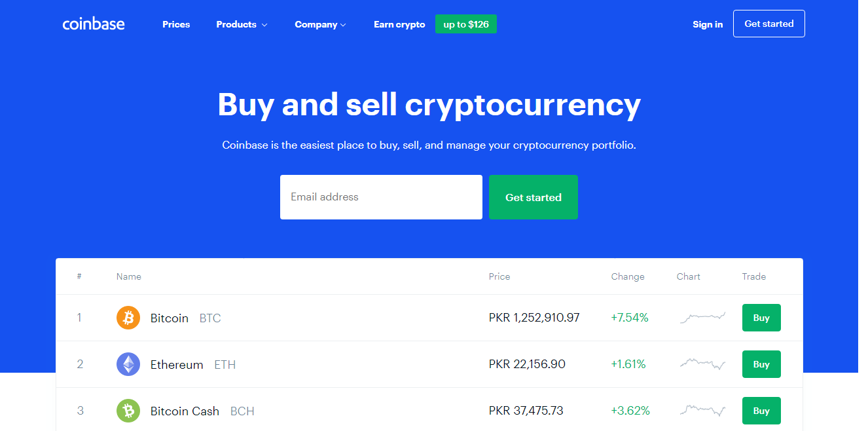This screenshot has width=868, height=431.
Task: Buy Bitcoin Cash using its Buy button
Action: (x=761, y=411)
